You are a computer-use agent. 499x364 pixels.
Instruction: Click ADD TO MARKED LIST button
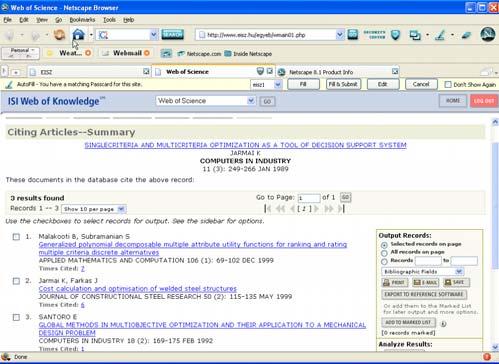408,322
